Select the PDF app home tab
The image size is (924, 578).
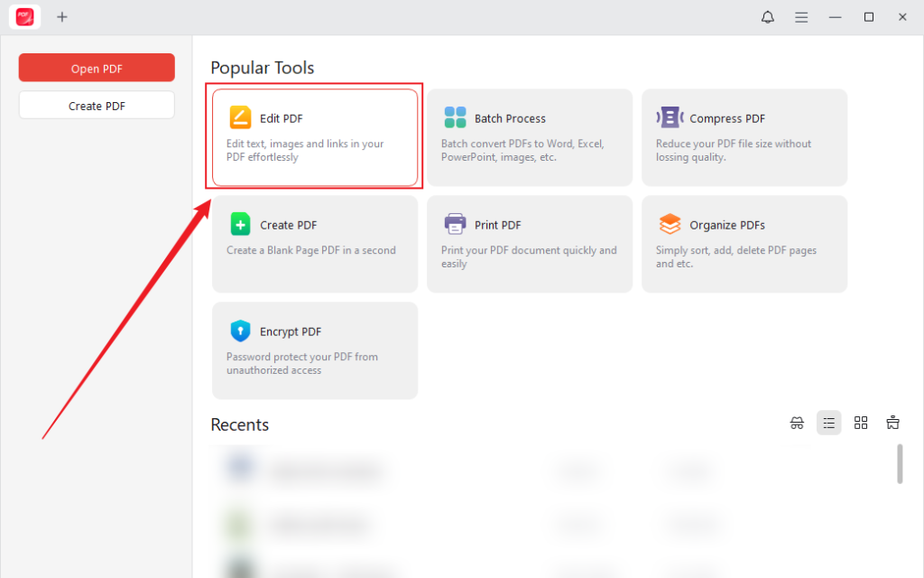(x=25, y=17)
